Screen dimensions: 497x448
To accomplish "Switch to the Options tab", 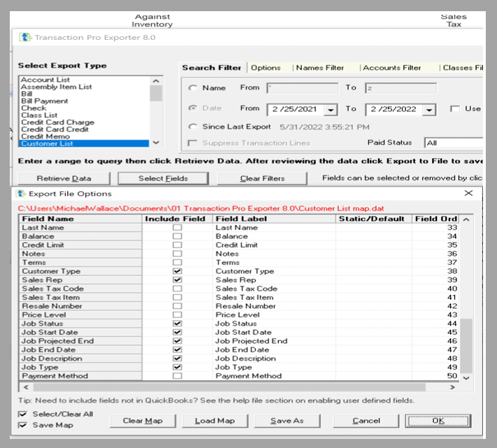I will tap(266, 68).
